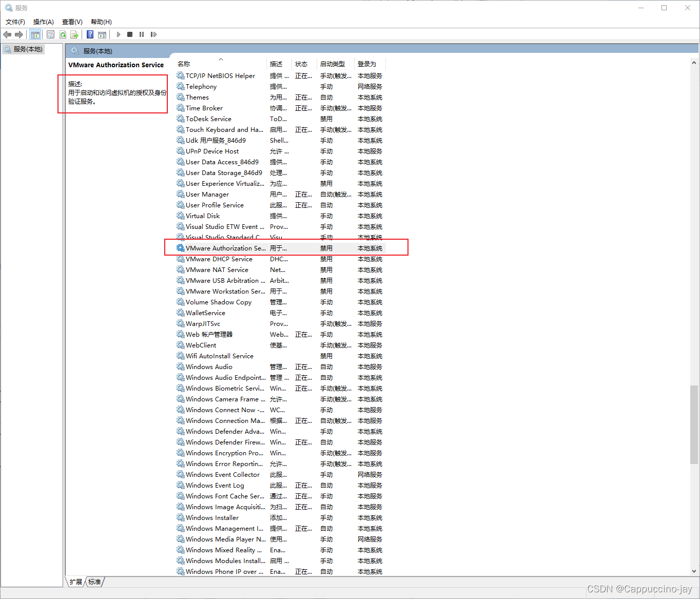Click the gear icon beside VMware NAT Service
The width and height of the screenshot is (700, 599).
tap(181, 269)
